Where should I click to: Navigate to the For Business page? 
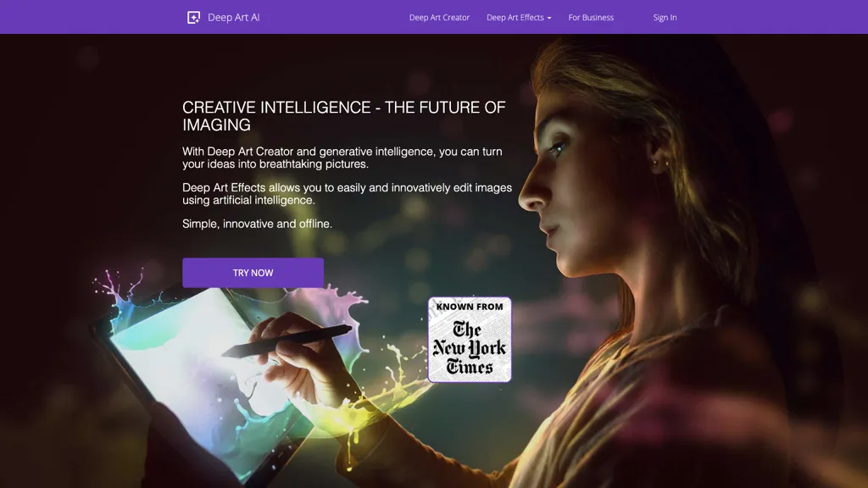click(x=591, y=18)
